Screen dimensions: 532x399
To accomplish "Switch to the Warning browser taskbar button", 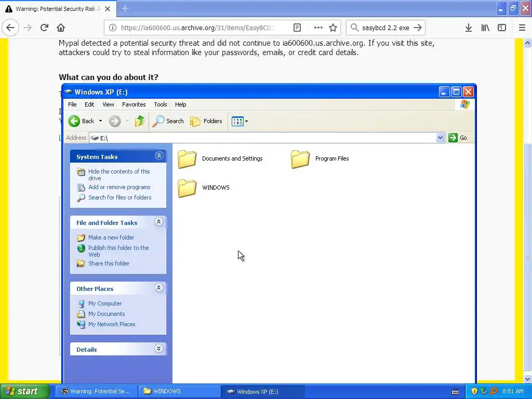I will [x=96, y=391].
